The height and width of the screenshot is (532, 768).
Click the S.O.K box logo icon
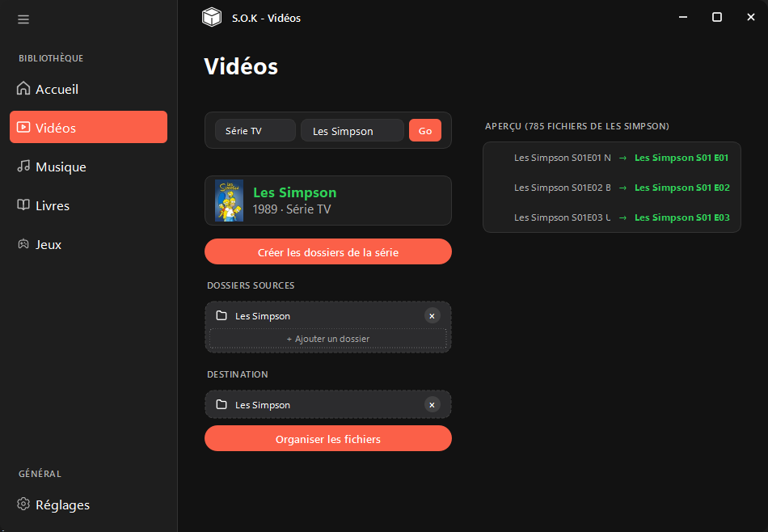[212, 18]
